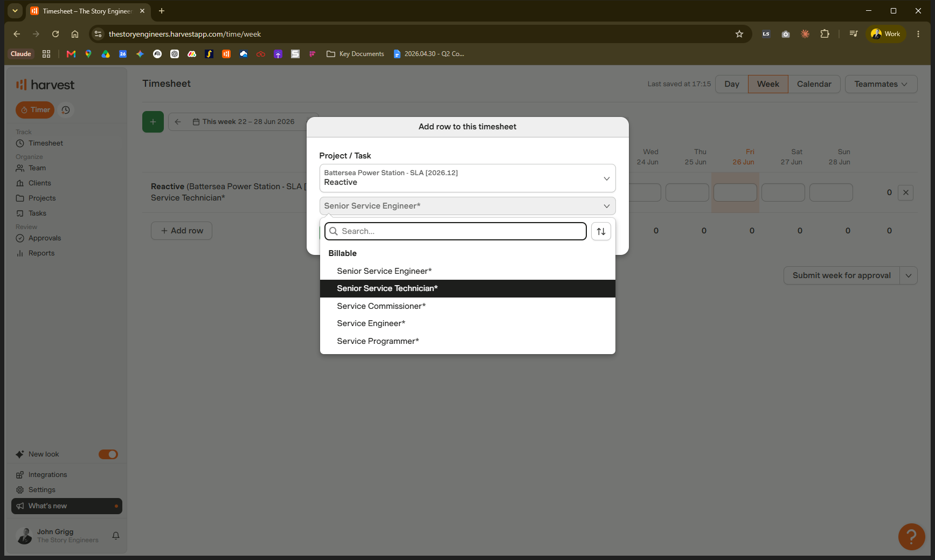Open Integrations in sidebar
Viewport: 935px width, 560px height.
click(47, 475)
